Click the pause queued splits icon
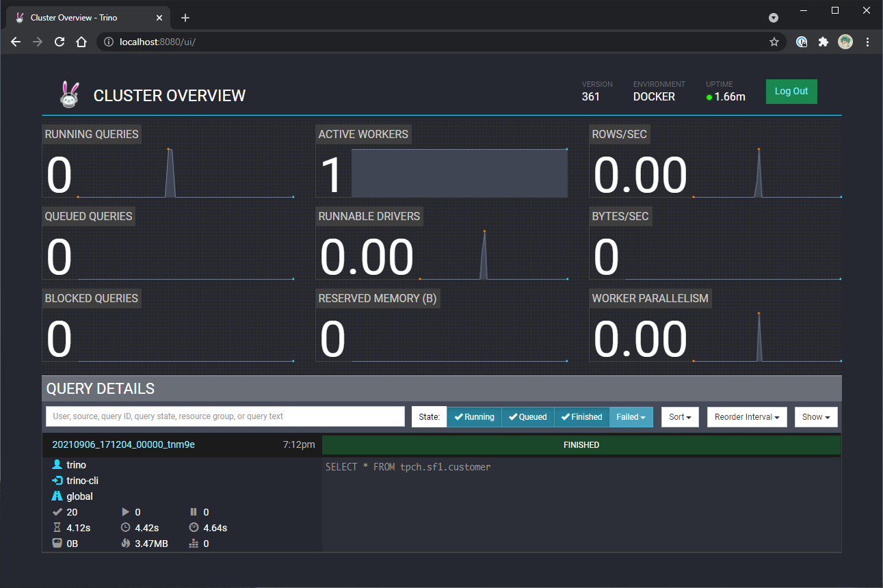 coord(193,512)
